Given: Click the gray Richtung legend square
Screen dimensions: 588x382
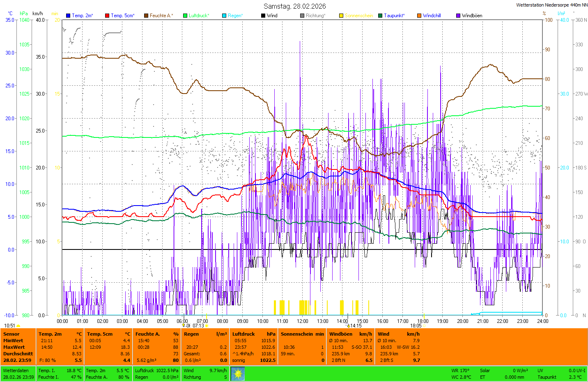Looking at the screenshot, I should tap(302, 16).
